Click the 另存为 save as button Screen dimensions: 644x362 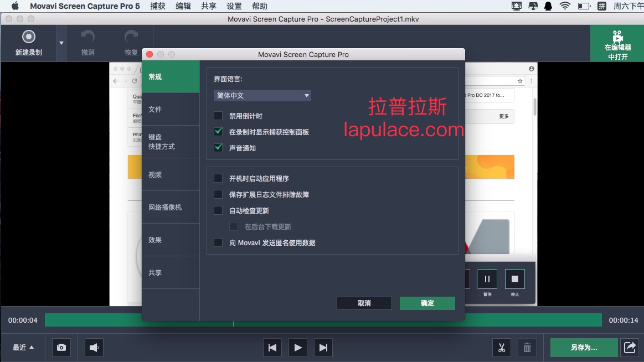pos(584,348)
